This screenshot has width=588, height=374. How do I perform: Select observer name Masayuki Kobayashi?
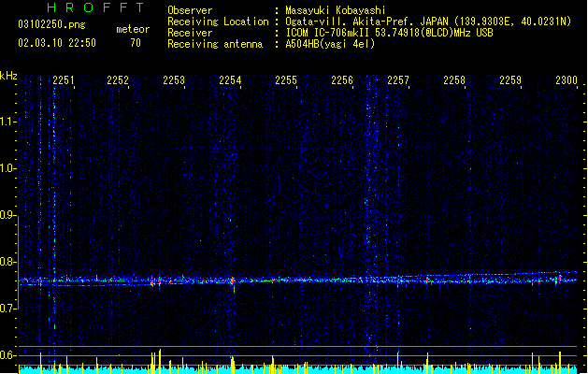(336, 10)
